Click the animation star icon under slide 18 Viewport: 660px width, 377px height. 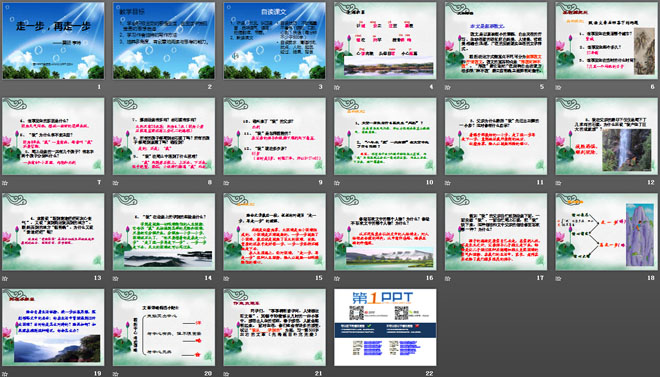(x=559, y=279)
